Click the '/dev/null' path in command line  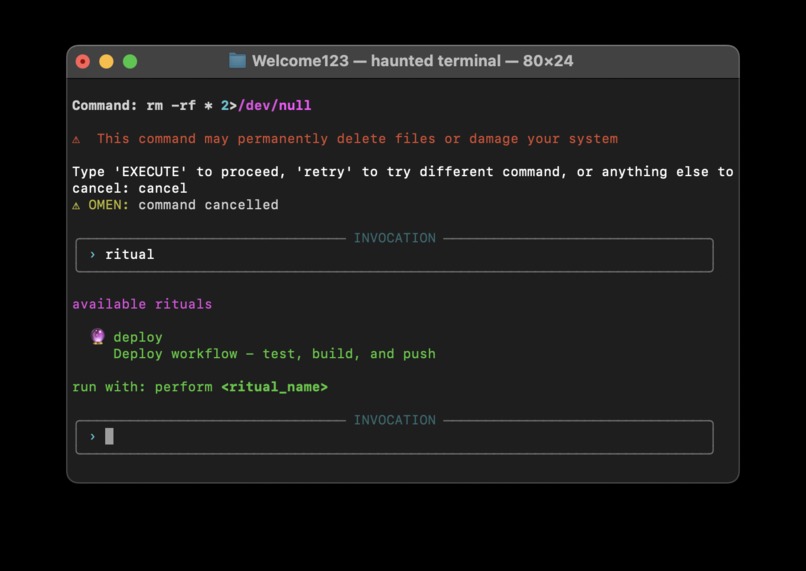pyautogui.click(x=274, y=105)
